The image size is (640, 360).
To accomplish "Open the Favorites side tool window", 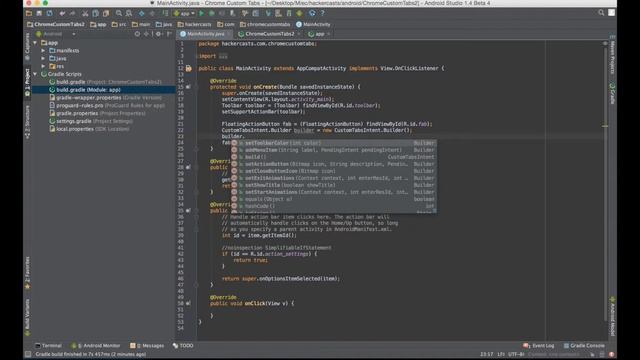I will (x=27, y=273).
